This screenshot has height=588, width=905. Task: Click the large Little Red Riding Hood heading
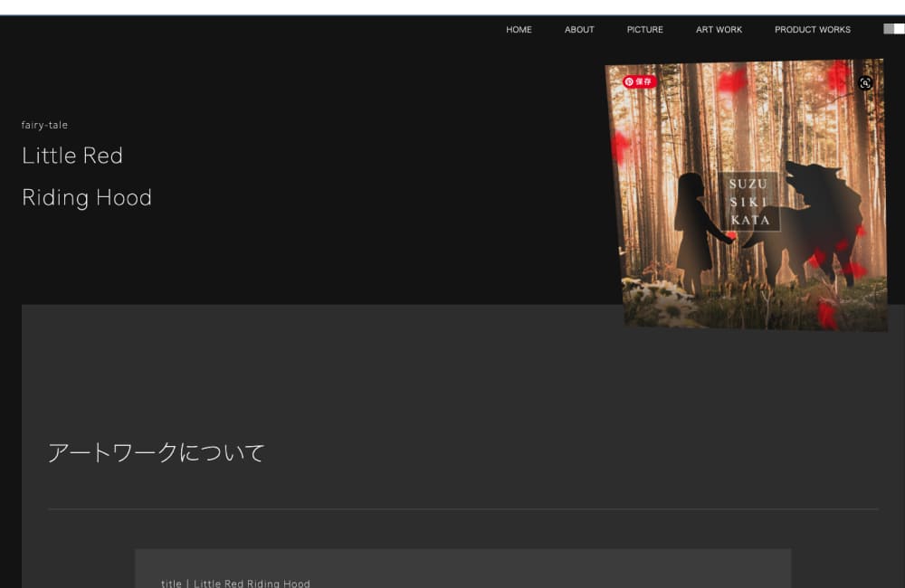point(86,176)
